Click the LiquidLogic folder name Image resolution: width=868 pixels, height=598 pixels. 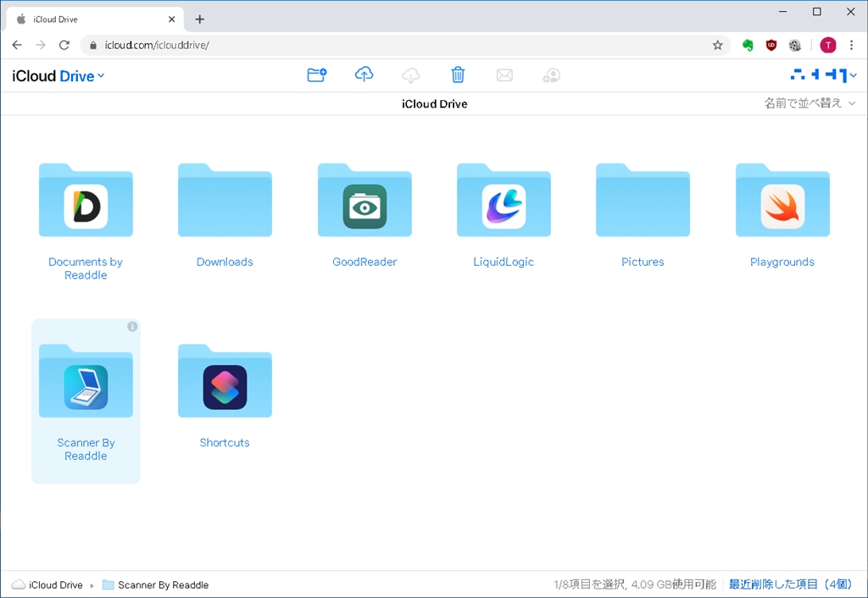(x=504, y=262)
